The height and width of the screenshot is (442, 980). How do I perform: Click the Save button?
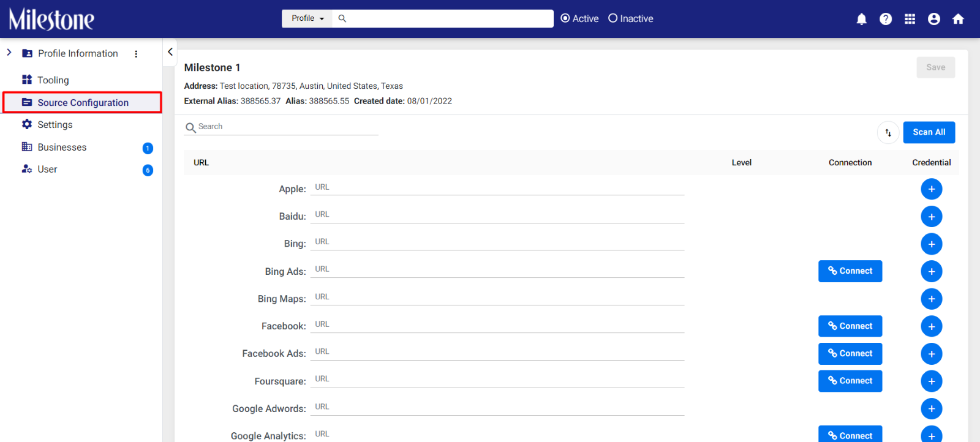tap(936, 67)
